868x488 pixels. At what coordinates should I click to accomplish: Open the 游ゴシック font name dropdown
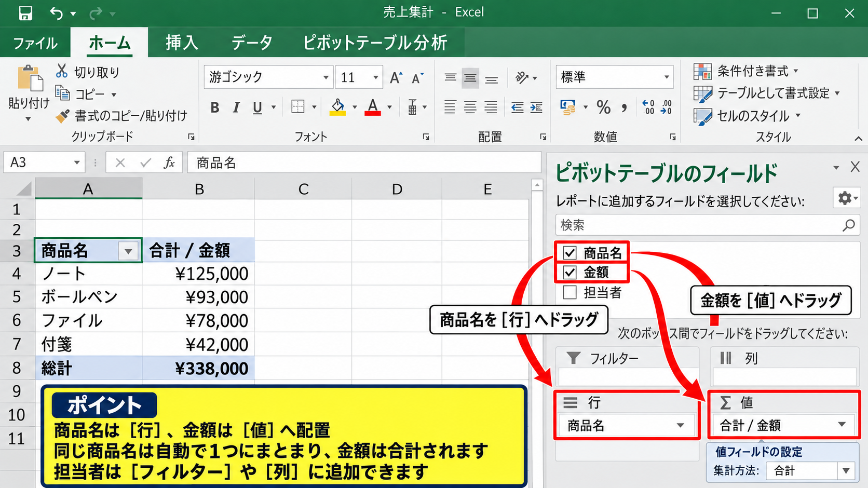click(325, 77)
